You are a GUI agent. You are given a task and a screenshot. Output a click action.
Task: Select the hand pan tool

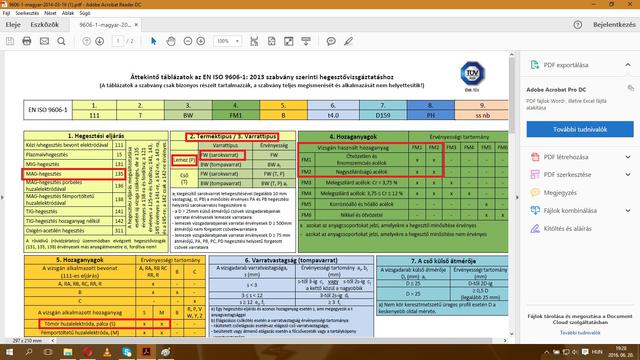pos(171,41)
